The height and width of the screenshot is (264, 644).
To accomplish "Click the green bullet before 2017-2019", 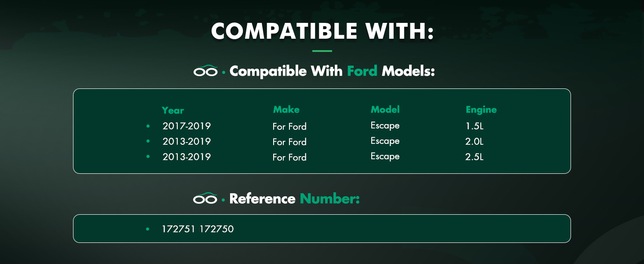I will [x=148, y=126].
